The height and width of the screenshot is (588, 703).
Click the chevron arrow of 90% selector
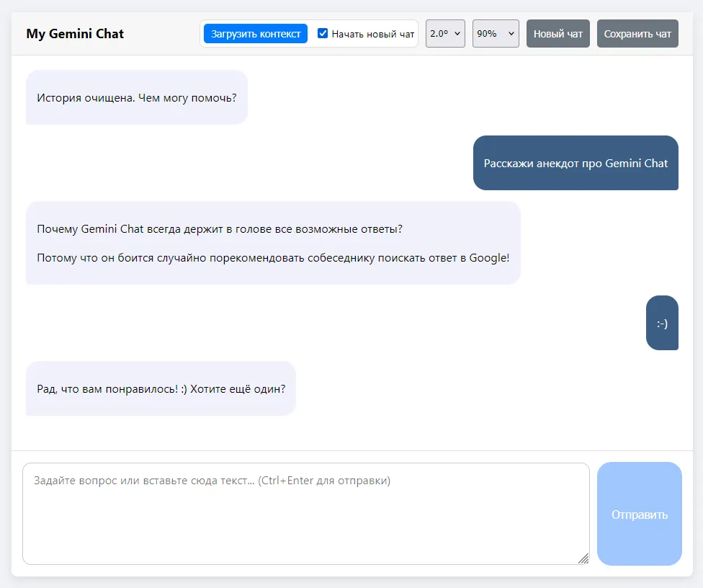[x=511, y=34]
